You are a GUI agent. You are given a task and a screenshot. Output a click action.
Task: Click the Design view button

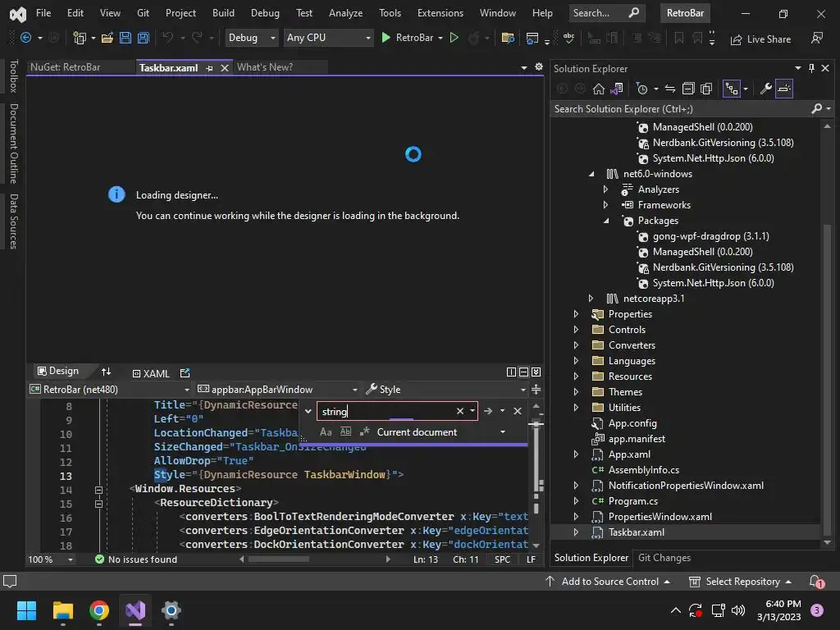tap(58, 372)
